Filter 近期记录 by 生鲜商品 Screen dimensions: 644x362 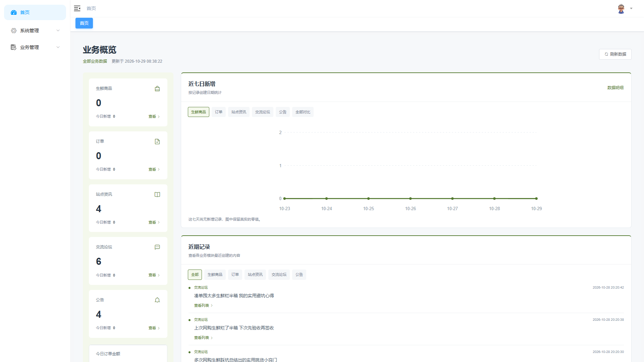point(215,275)
